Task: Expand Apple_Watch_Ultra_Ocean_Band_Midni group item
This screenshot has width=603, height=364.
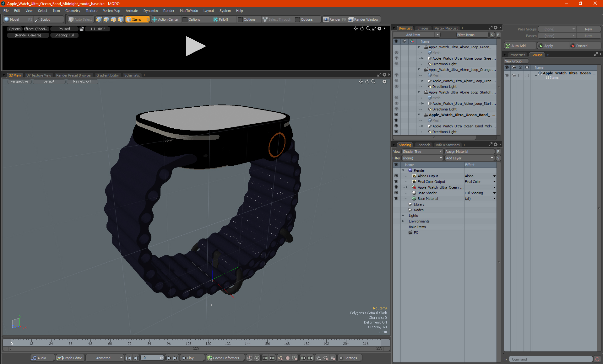Action: click(x=422, y=126)
